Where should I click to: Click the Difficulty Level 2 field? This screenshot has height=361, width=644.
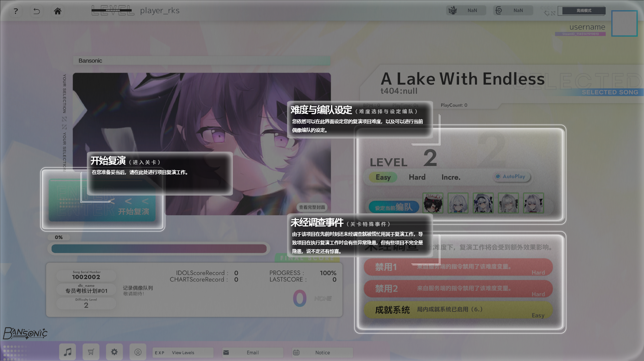pyautogui.click(x=86, y=303)
